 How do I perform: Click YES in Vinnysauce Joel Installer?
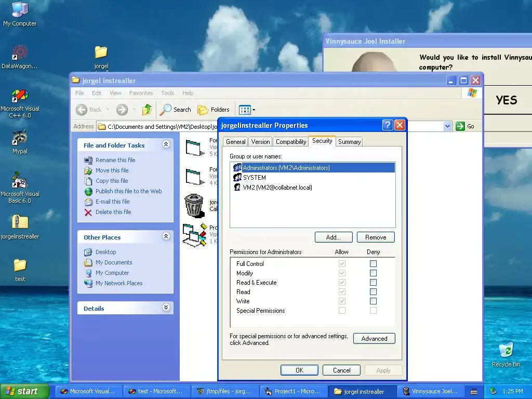pos(507,100)
